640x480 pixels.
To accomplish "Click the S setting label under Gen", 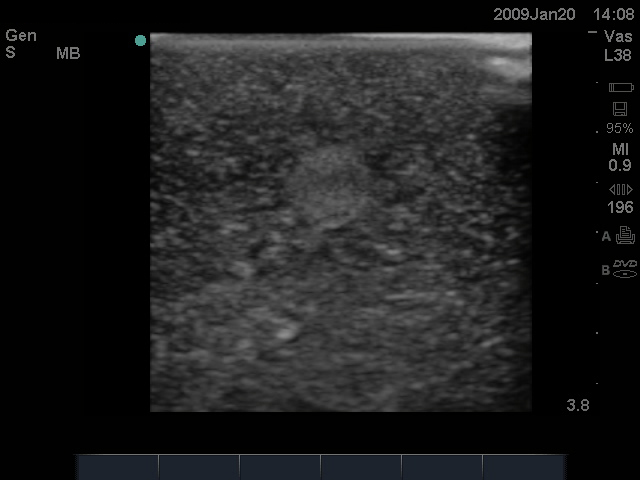I will [x=11, y=53].
